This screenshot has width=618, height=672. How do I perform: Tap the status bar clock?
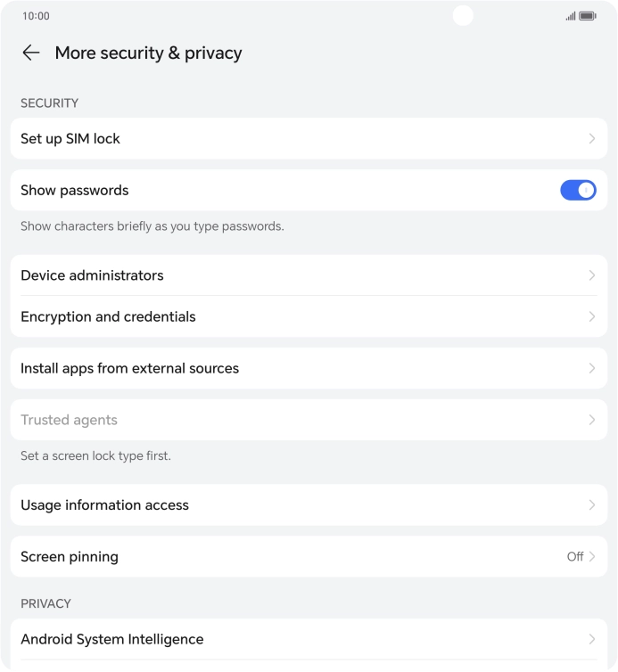click(x=36, y=16)
